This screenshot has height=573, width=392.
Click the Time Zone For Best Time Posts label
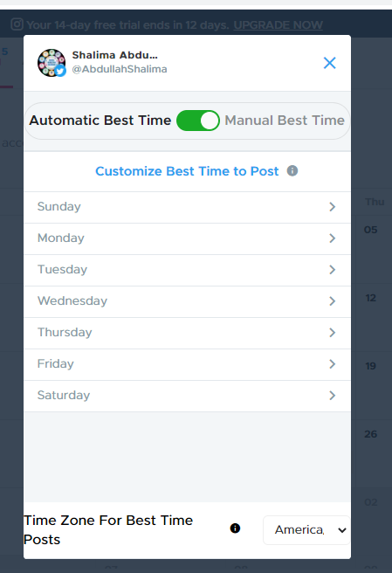(x=108, y=530)
